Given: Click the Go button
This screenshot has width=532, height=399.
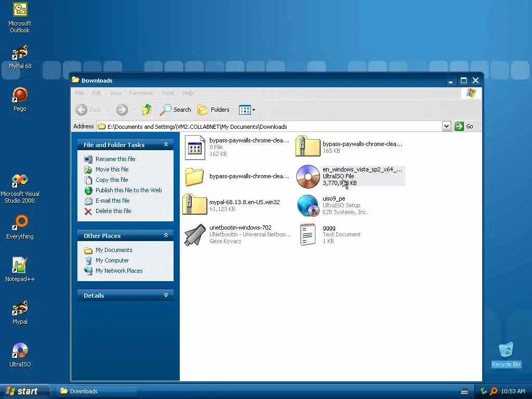Looking at the screenshot, I should tap(464, 126).
